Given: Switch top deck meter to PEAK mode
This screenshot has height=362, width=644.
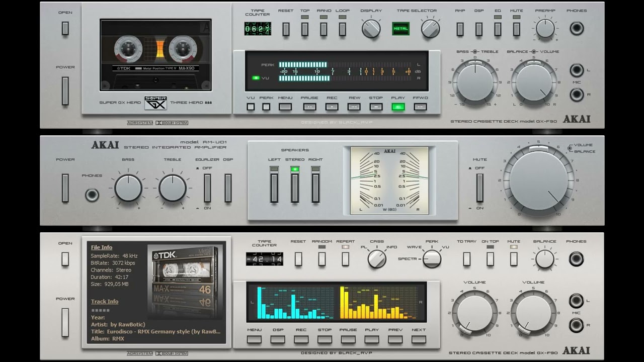Looking at the screenshot, I should click(266, 107).
